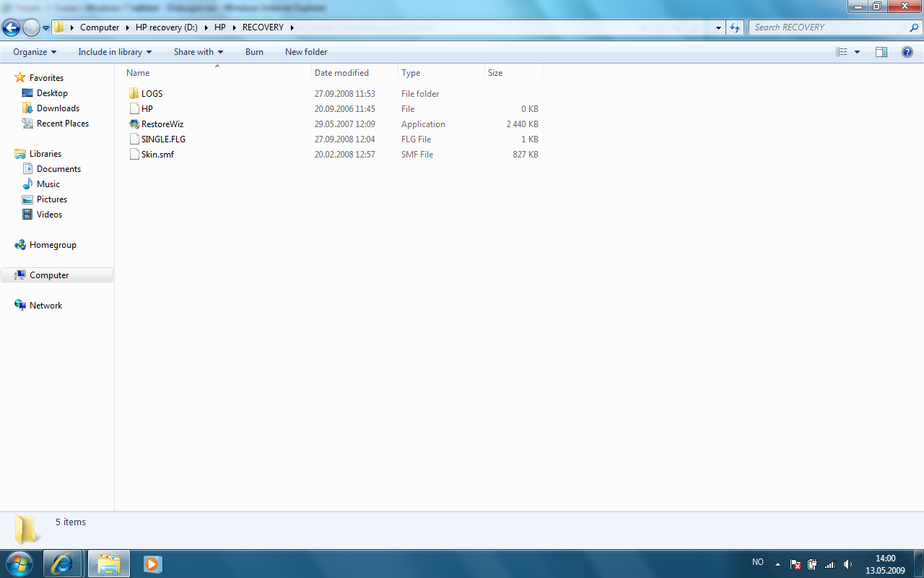This screenshot has width=924, height=578.
Task: Open the Organize menu
Action: point(35,52)
